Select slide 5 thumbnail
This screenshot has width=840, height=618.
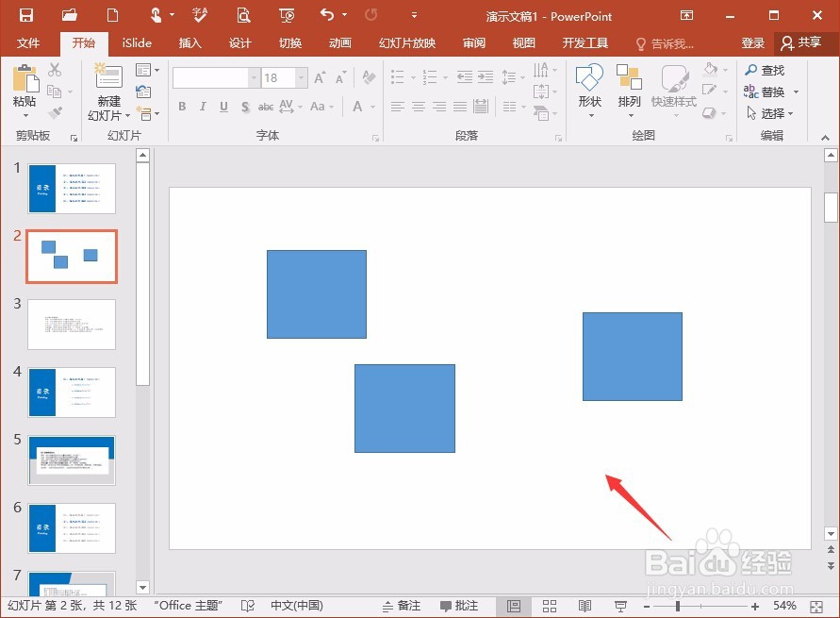(72, 460)
